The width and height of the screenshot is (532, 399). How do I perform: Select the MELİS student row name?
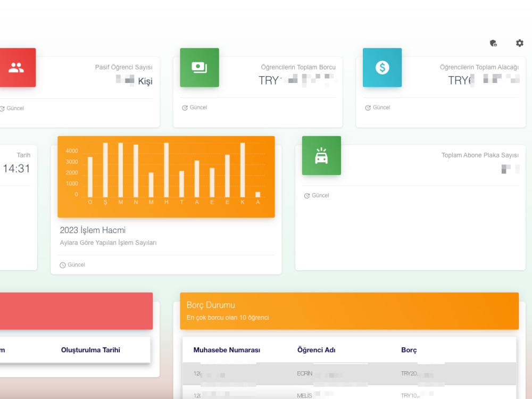[304, 396]
